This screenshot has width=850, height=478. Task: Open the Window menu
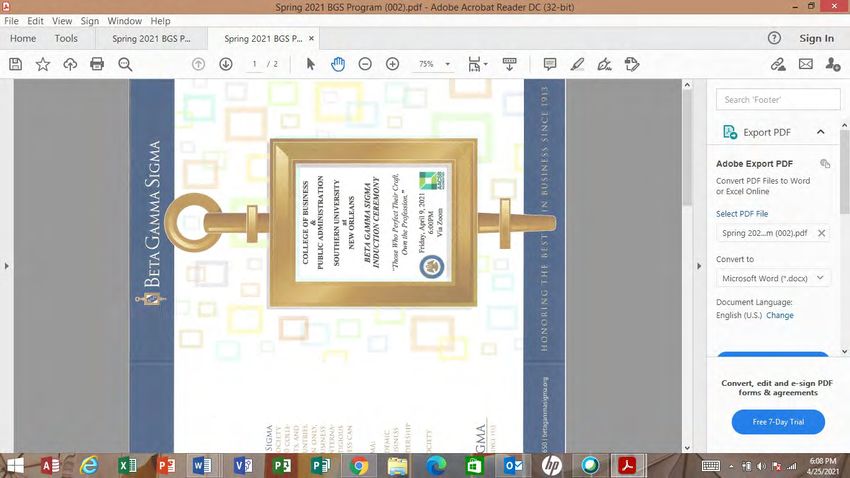click(x=124, y=21)
